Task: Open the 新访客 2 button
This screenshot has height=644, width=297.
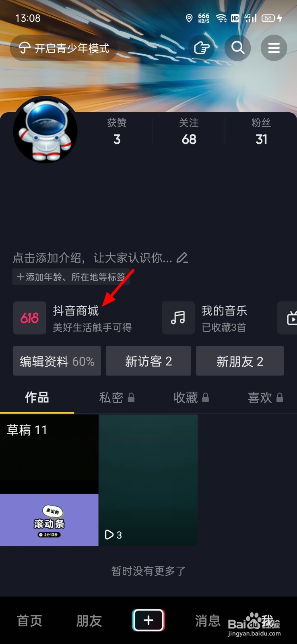Action: tap(148, 361)
